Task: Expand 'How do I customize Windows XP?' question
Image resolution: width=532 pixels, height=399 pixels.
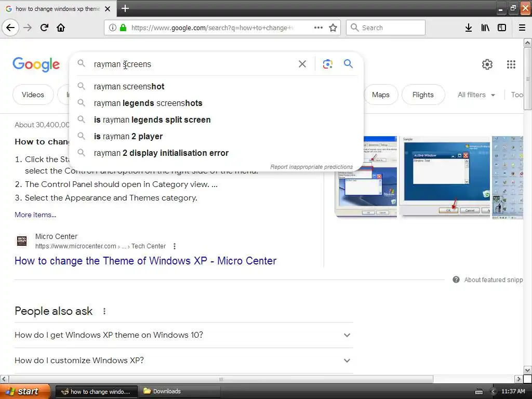Action: (183, 361)
